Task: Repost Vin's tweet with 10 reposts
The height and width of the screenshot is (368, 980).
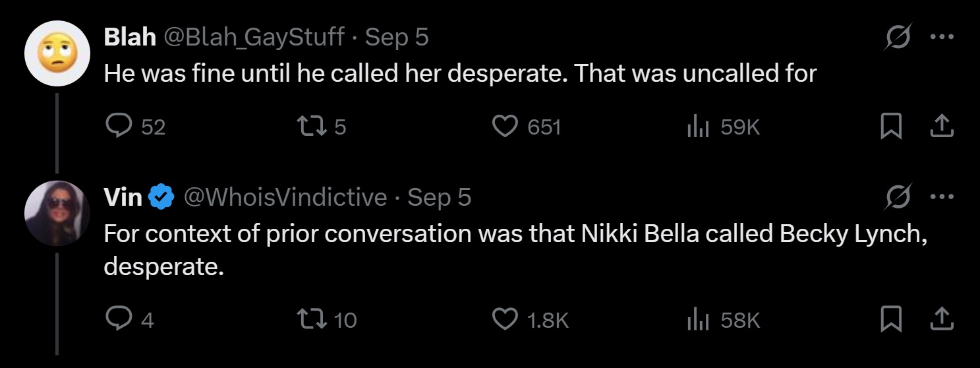Action: click(x=308, y=319)
